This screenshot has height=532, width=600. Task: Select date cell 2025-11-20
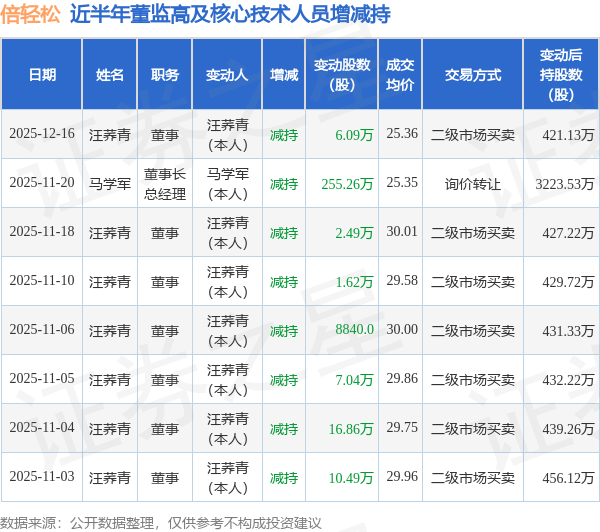pos(42,183)
